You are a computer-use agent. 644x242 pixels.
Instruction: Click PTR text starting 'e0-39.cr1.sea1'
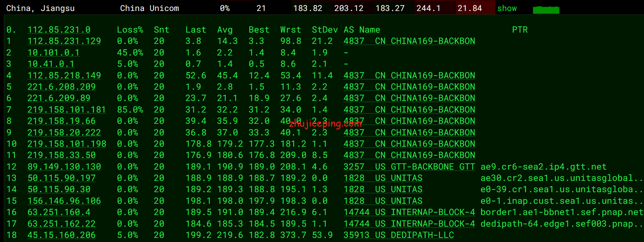(x=562, y=189)
